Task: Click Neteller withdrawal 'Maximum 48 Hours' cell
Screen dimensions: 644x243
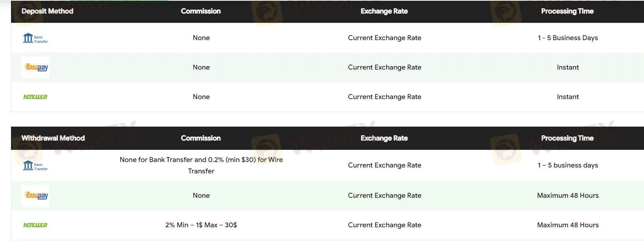Action: [568, 225]
